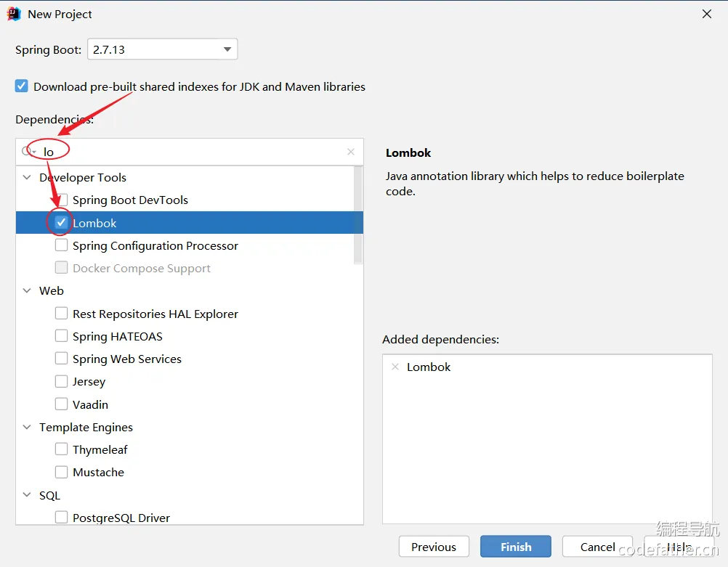
Task: Select Spring HATEOAS row text
Action: 118,336
